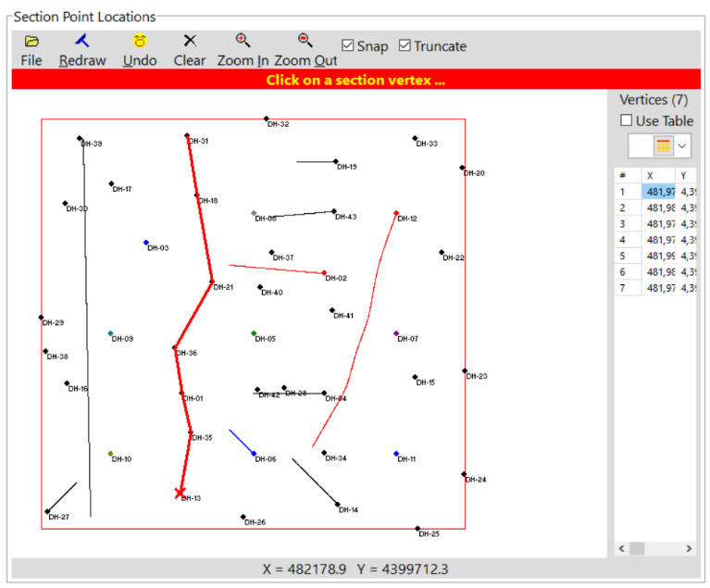Disable the Snap checkbox

coord(348,45)
